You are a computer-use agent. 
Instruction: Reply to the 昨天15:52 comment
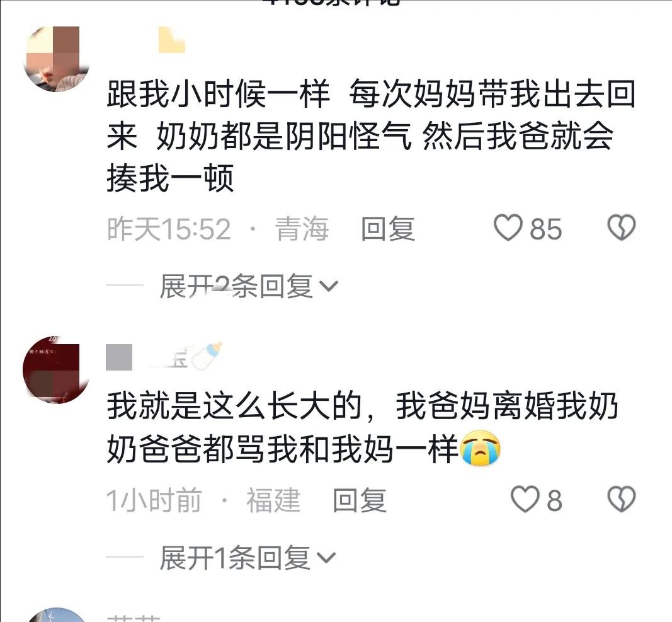tap(388, 229)
